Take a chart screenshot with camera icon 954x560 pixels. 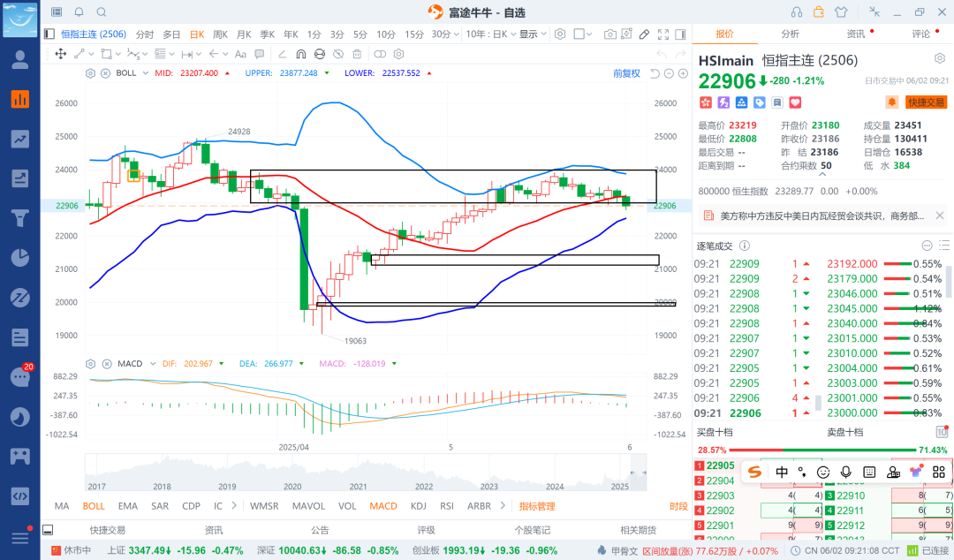(609, 34)
